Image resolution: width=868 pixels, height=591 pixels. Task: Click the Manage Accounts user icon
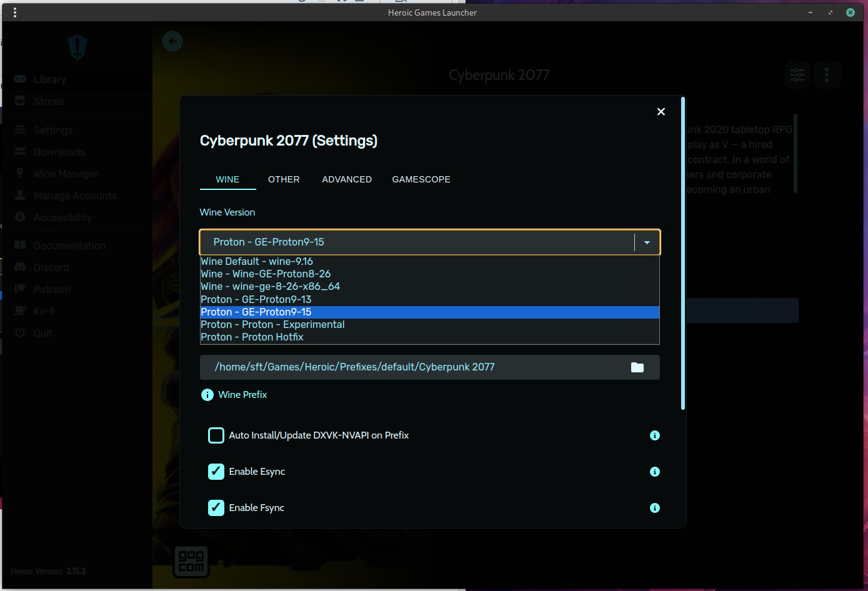[20, 196]
